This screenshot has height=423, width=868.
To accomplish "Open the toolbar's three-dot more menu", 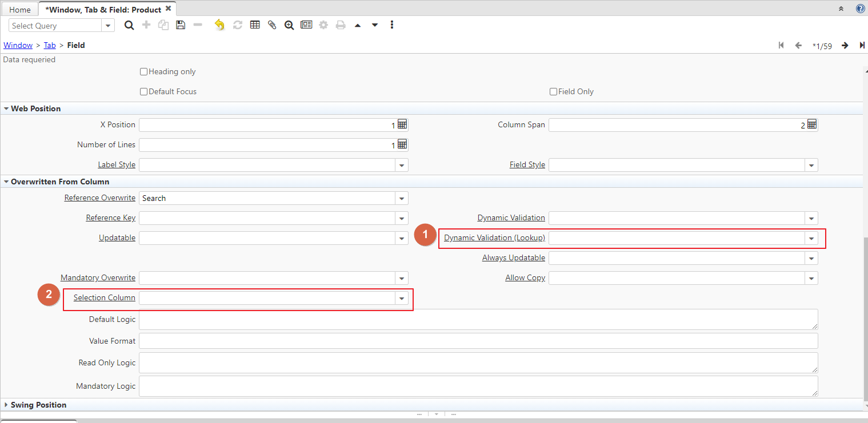I will click(391, 25).
